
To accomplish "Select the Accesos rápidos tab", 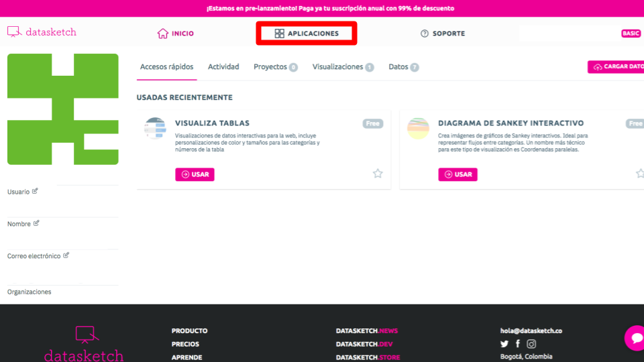I will point(167,67).
